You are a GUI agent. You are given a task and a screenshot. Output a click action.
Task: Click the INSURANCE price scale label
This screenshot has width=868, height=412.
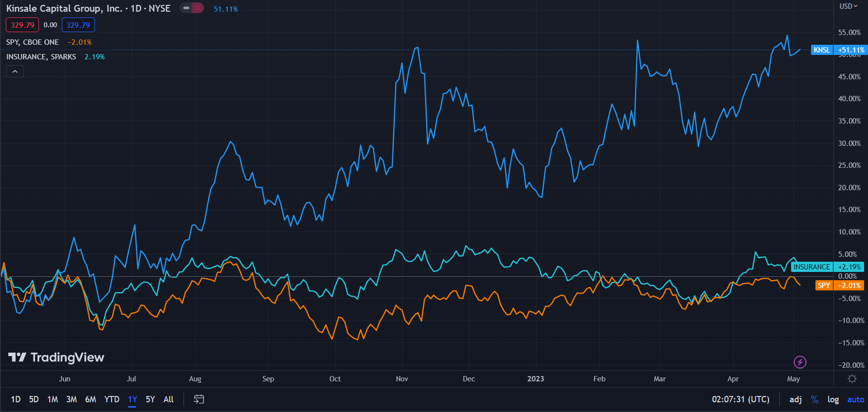(812, 267)
